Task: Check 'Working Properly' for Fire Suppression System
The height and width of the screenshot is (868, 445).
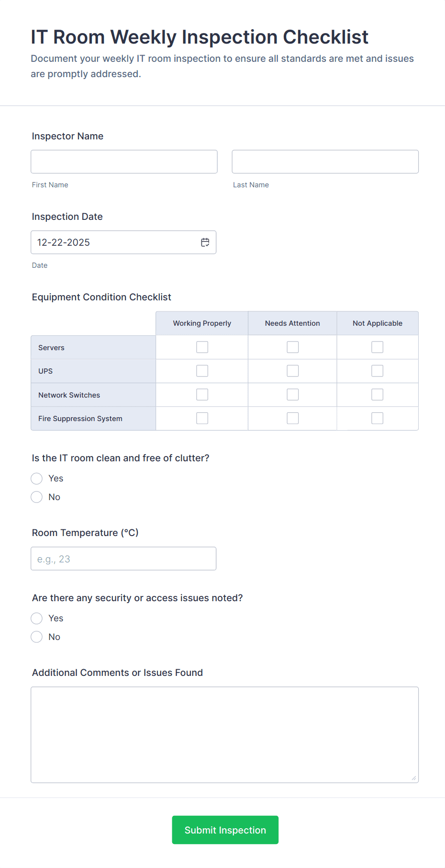Action: click(x=202, y=417)
